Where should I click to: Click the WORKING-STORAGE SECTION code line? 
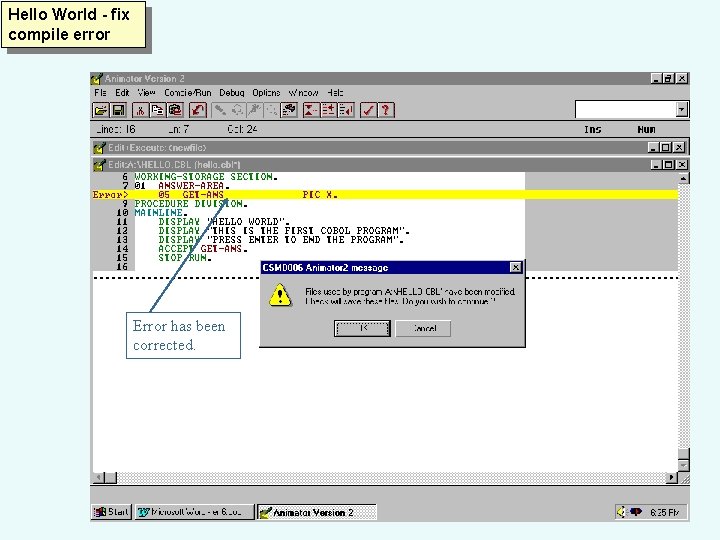[x=206, y=177]
